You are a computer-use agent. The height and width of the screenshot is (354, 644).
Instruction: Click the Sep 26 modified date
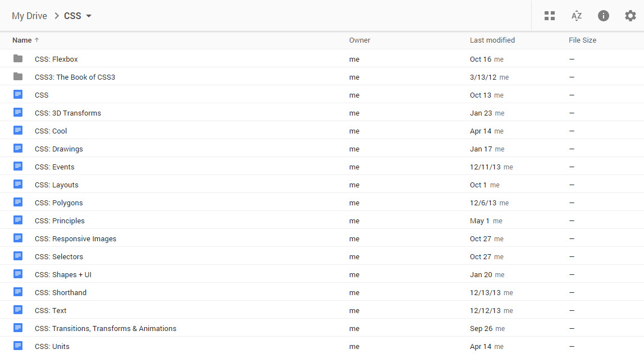(x=481, y=329)
